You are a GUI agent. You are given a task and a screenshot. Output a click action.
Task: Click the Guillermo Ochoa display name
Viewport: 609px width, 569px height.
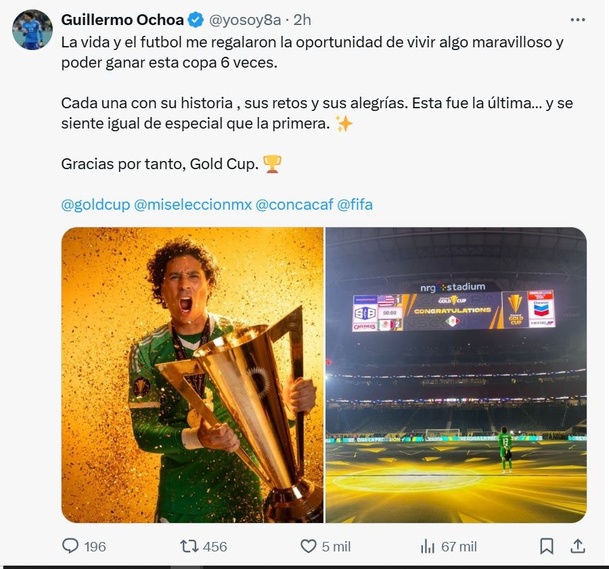tap(123, 19)
